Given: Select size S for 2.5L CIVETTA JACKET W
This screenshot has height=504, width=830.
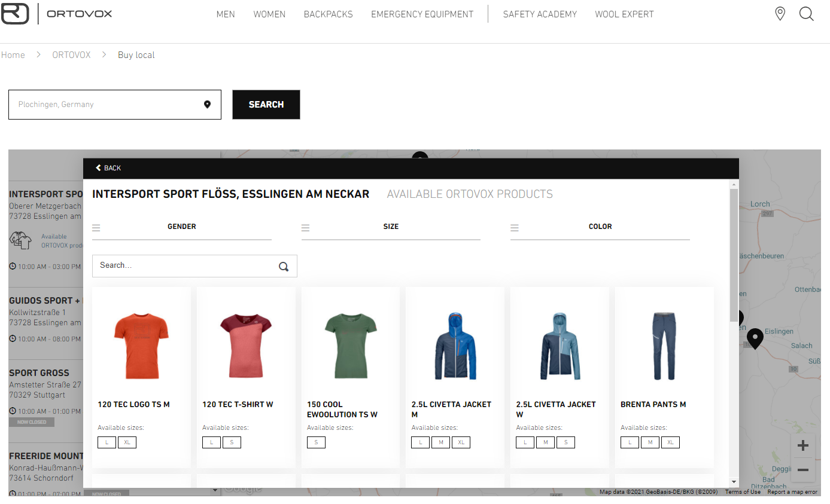Looking at the screenshot, I should pyautogui.click(x=566, y=442).
